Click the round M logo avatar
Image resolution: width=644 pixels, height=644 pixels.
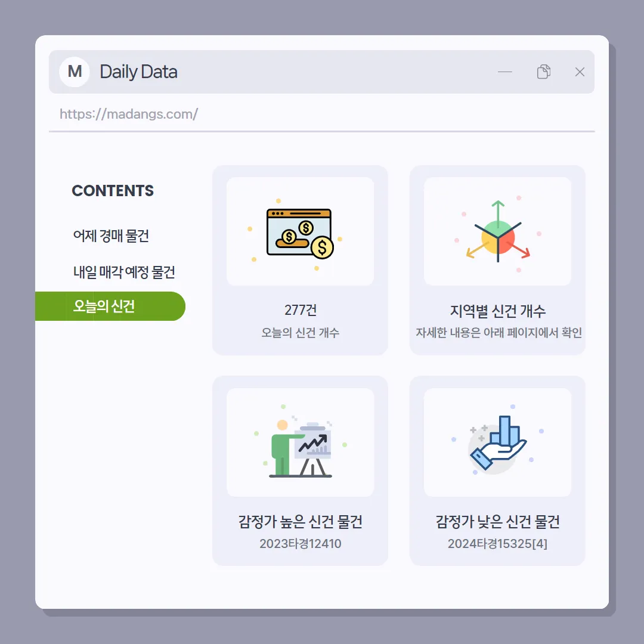pyautogui.click(x=75, y=72)
